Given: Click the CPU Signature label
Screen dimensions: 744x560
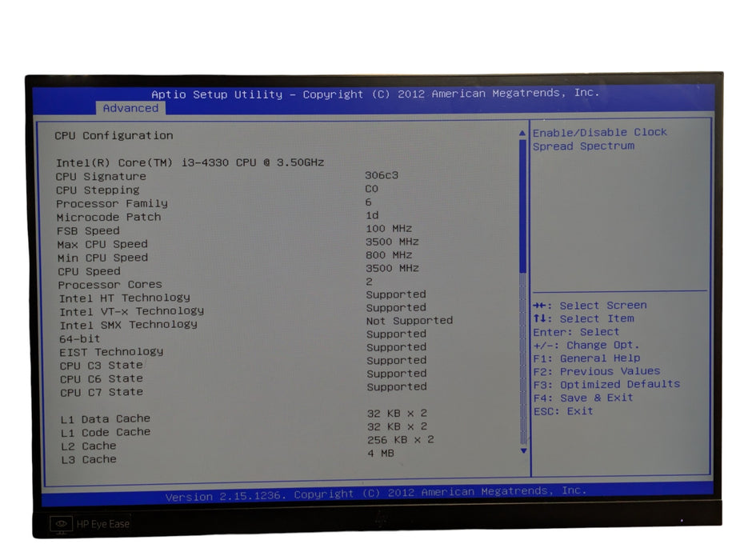Looking at the screenshot, I should (x=101, y=177).
